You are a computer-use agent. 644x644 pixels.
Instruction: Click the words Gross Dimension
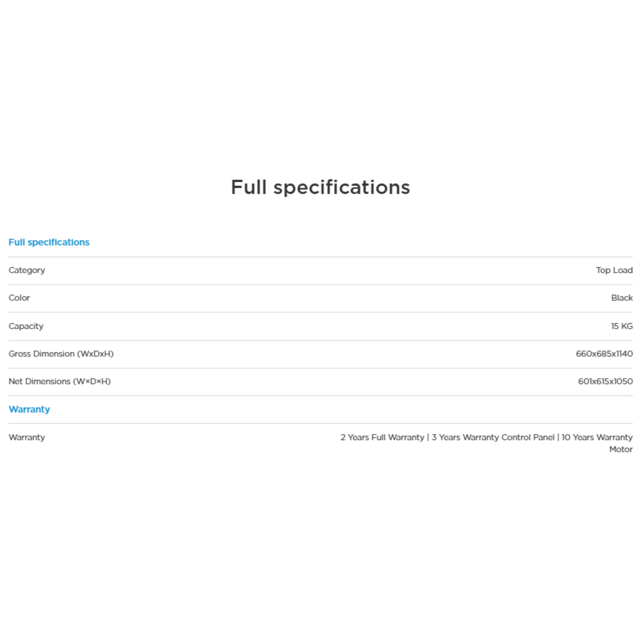pos(42,354)
